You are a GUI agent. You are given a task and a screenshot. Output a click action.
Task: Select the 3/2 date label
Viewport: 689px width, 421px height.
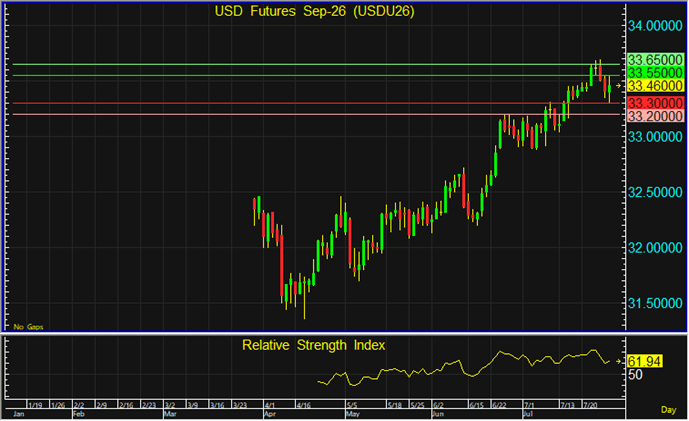[170, 405]
